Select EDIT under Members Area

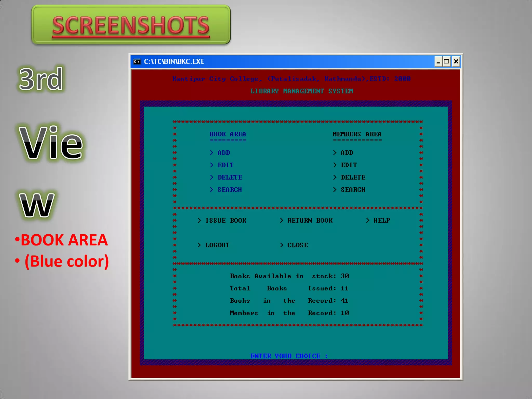pos(349,165)
